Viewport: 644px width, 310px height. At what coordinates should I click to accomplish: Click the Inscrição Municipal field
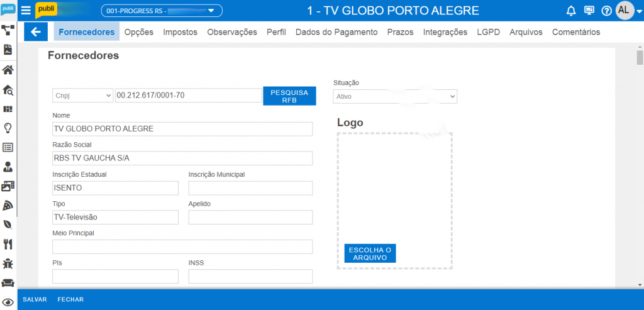coord(250,188)
